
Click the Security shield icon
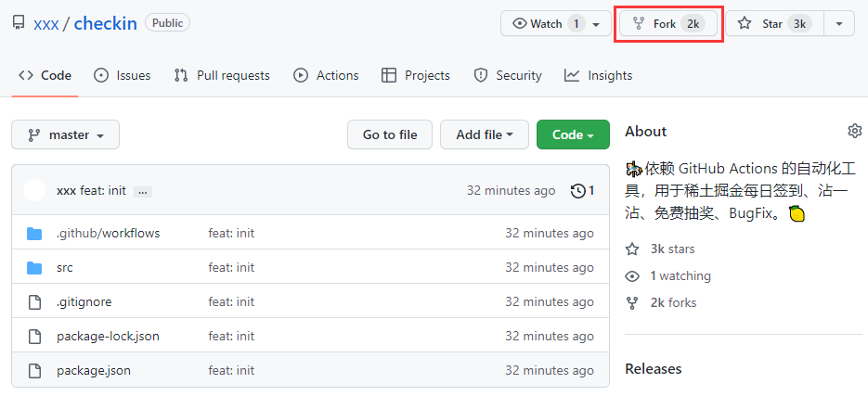pos(481,75)
